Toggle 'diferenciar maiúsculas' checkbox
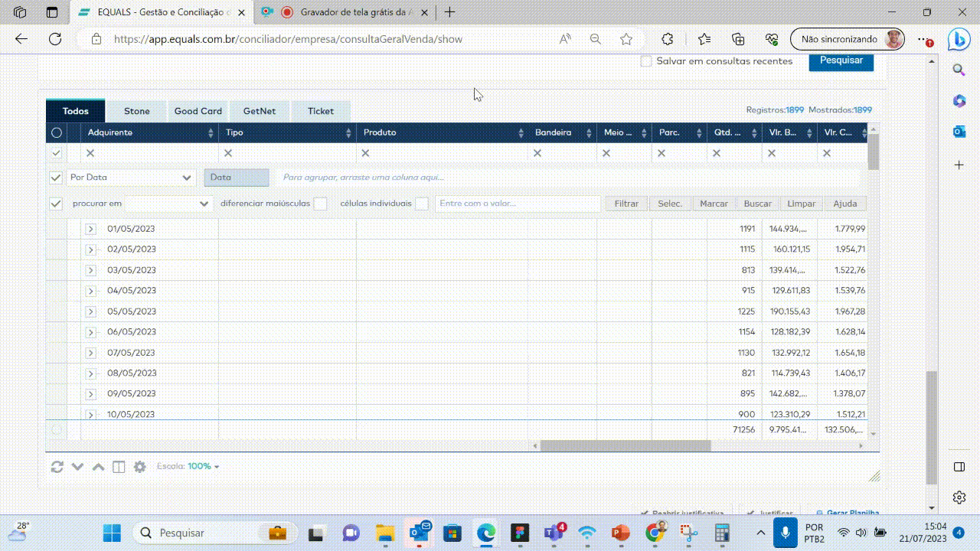Viewport: 980px width, 551px height. (320, 204)
